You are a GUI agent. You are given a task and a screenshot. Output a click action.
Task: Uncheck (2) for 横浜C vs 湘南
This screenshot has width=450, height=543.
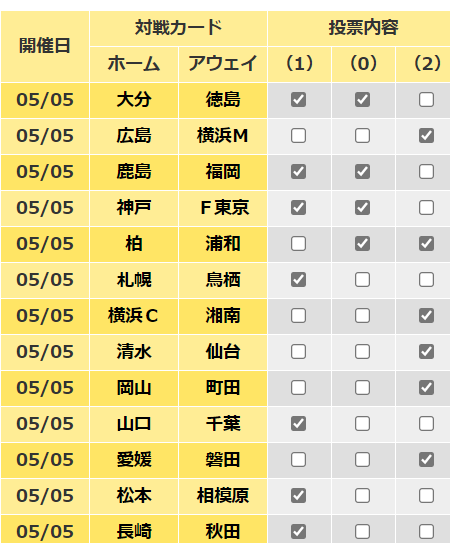(426, 316)
